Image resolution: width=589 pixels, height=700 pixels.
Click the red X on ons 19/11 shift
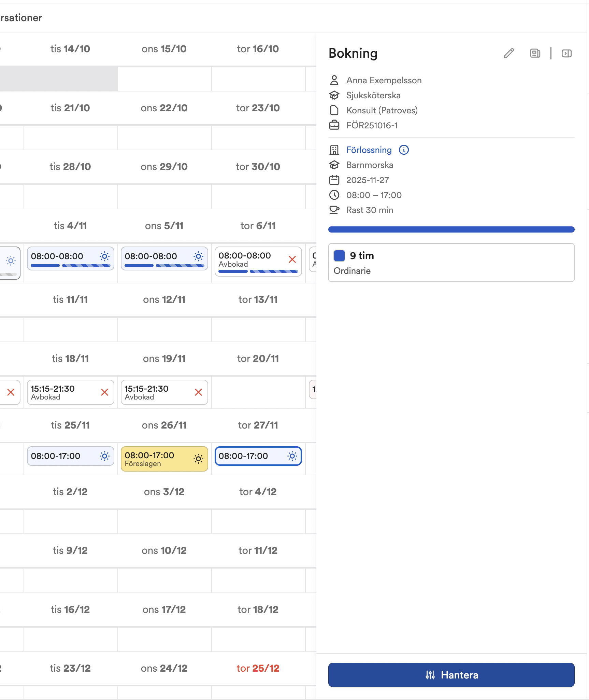199,392
